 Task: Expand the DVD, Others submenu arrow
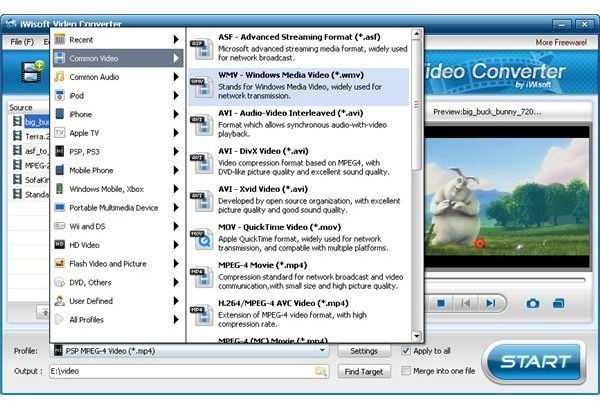[176, 282]
